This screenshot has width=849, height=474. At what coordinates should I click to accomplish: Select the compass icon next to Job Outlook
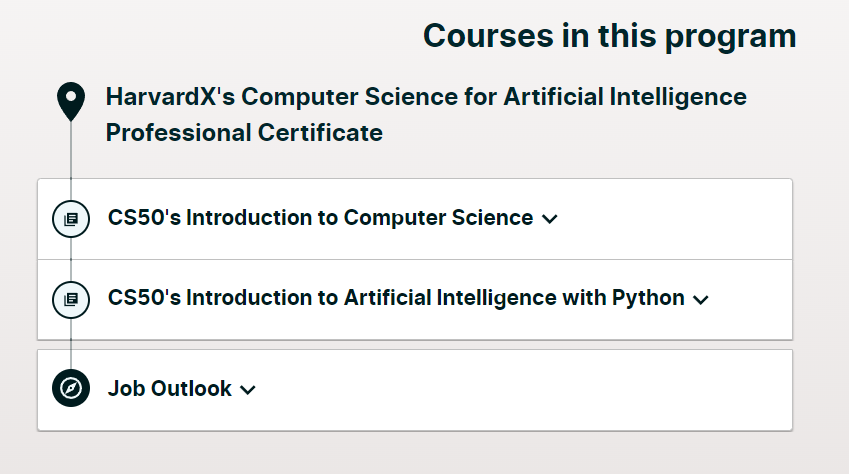click(71, 389)
